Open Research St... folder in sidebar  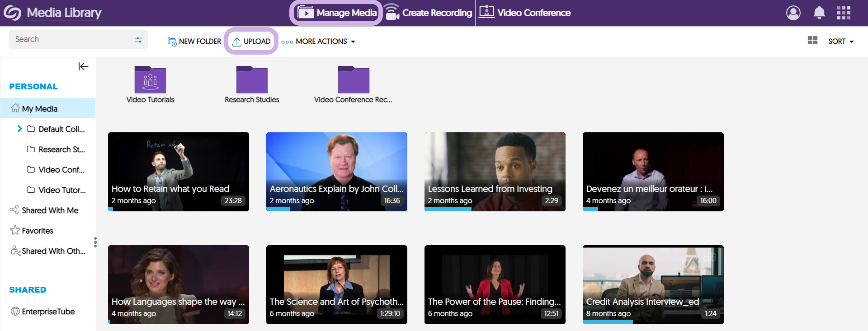(56, 149)
